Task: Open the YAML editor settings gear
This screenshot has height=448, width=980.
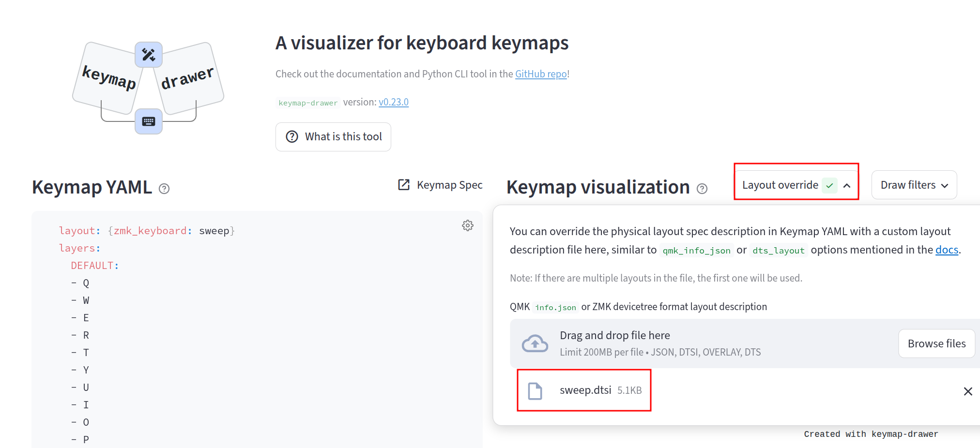Action: click(467, 225)
